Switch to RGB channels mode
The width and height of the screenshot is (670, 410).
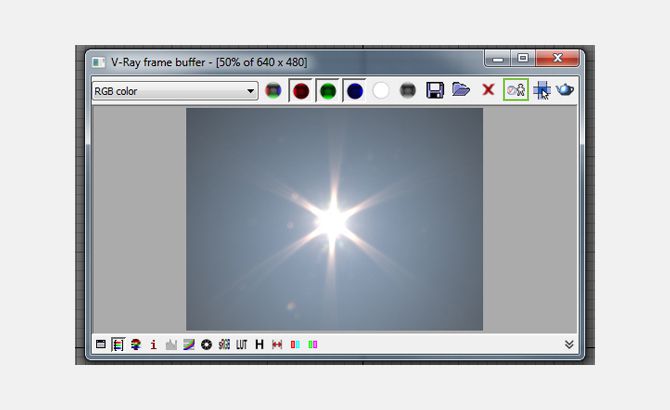[273, 91]
